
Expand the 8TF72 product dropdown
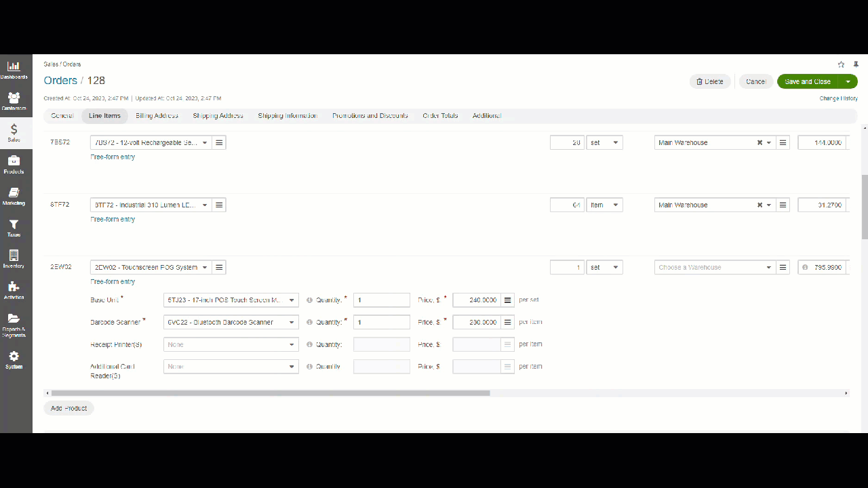pyautogui.click(x=205, y=205)
